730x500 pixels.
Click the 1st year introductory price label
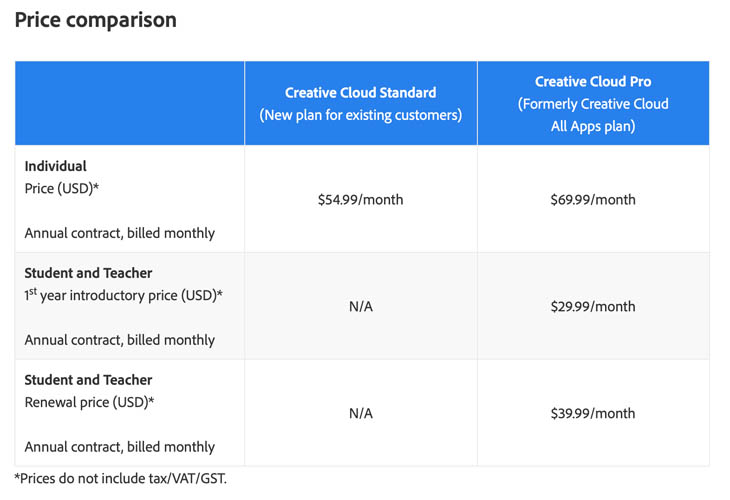click(x=123, y=295)
